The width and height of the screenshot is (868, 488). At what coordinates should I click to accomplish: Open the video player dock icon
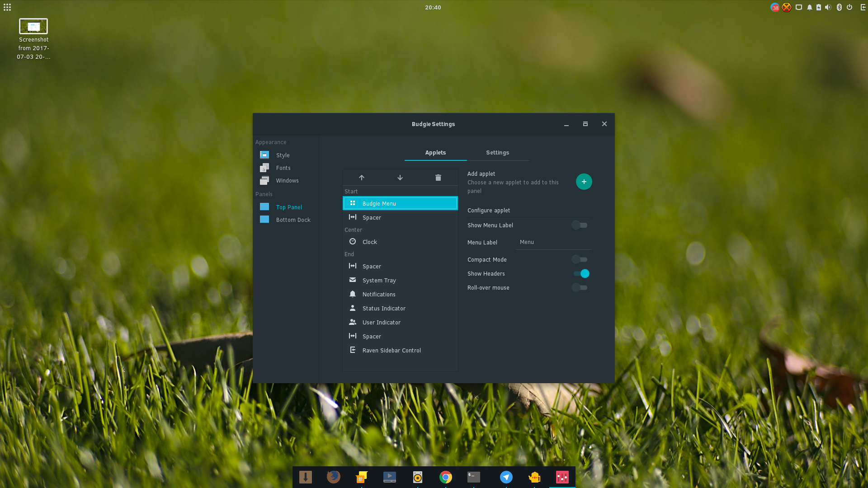pos(390,477)
